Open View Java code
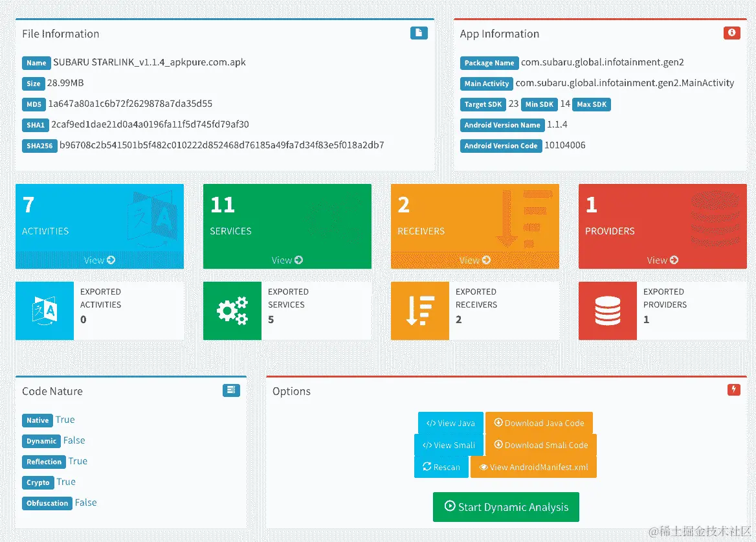This screenshot has width=756, height=542. pyautogui.click(x=450, y=423)
